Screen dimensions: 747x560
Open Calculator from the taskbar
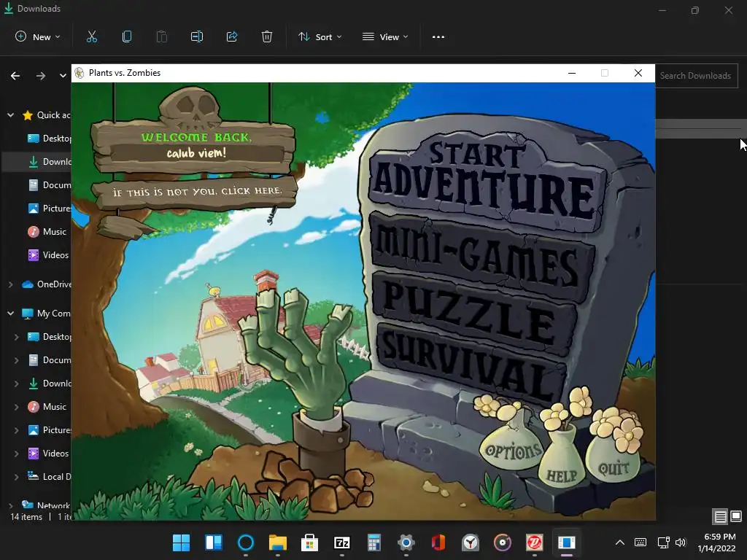(374, 542)
